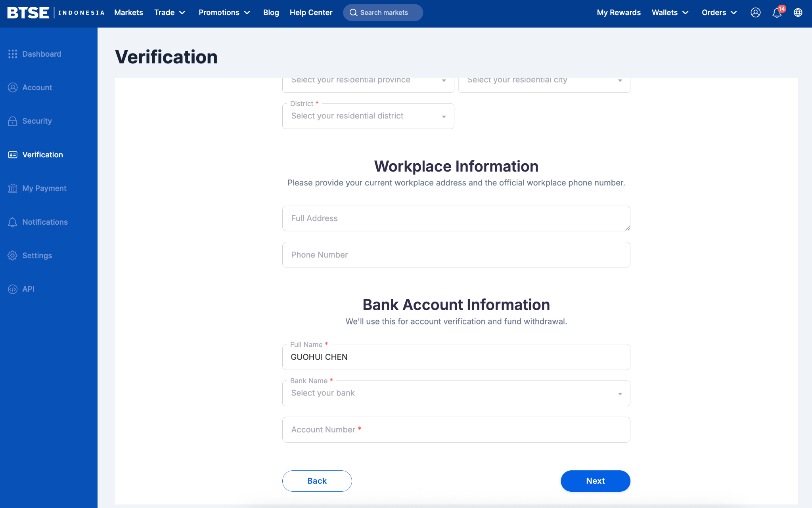The image size is (812, 508).
Task: Click the My Payment bank icon
Action: click(x=13, y=188)
